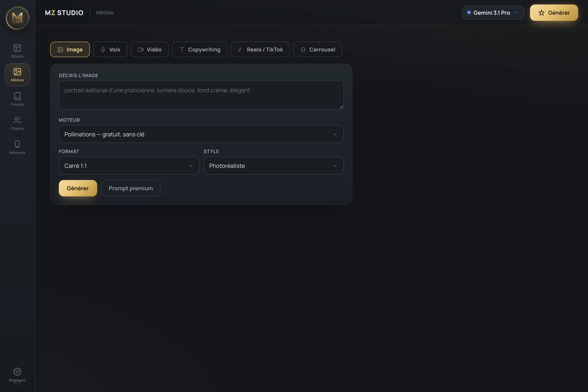Screen dimensions: 588x392
Task: Switch to the Carrousel tab
Action: pyautogui.click(x=318, y=49)
